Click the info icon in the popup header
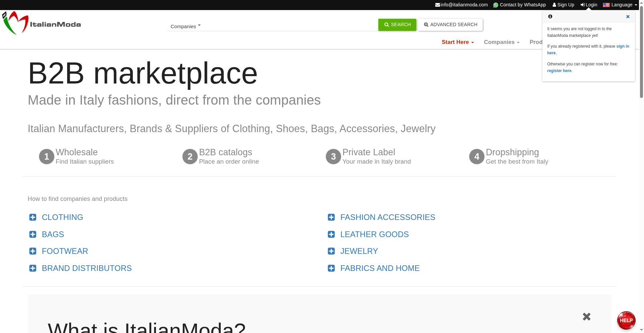The image size is (644, 333). click(550, 16)
